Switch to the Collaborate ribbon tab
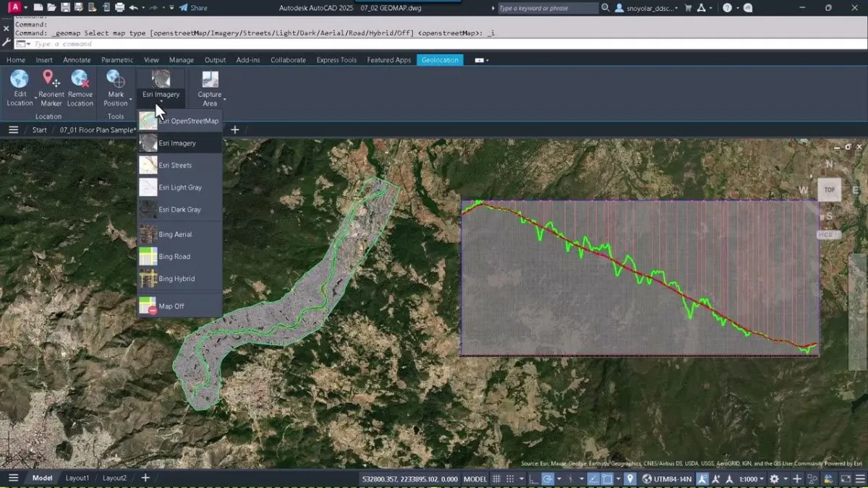The image size is (868, 488). pyautogui.click(x=288, y=60)
